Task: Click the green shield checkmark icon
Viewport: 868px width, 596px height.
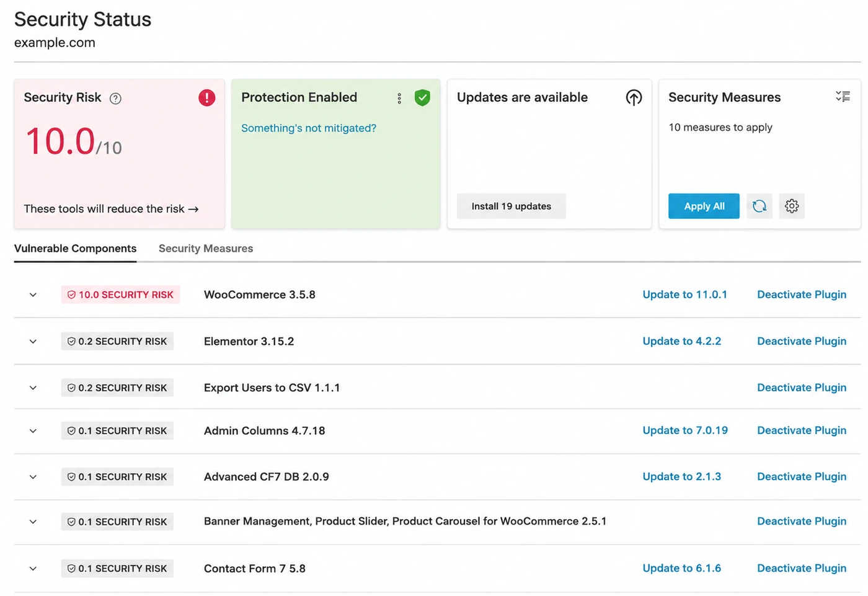Action: pyautogui.click(x=422, y=97)
